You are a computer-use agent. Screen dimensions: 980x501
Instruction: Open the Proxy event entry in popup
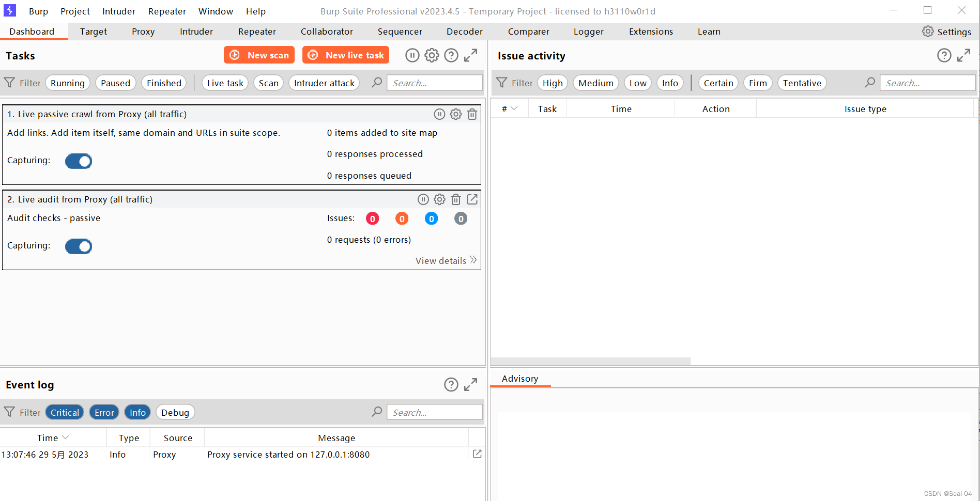[477, 453]
